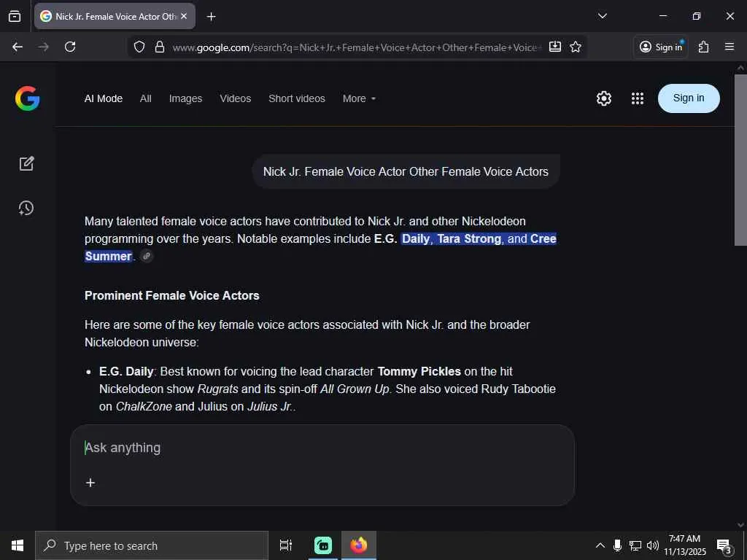Screen dimensions: 747x560
Task: Switch to Short videos tab
Action: click(297, 98)
